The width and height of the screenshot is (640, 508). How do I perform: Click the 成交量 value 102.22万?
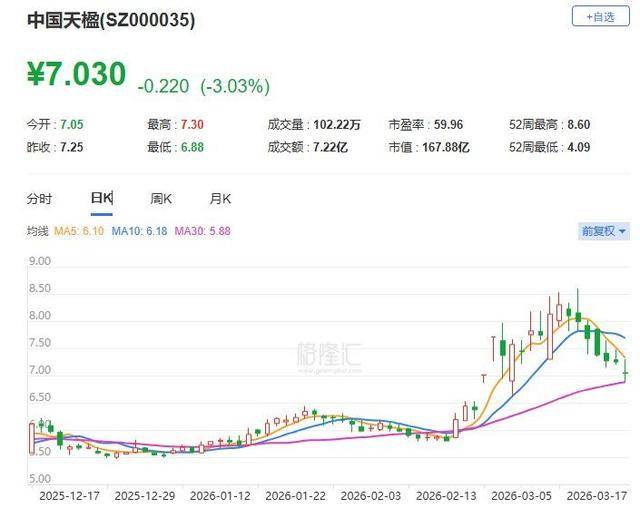point(335,124)
